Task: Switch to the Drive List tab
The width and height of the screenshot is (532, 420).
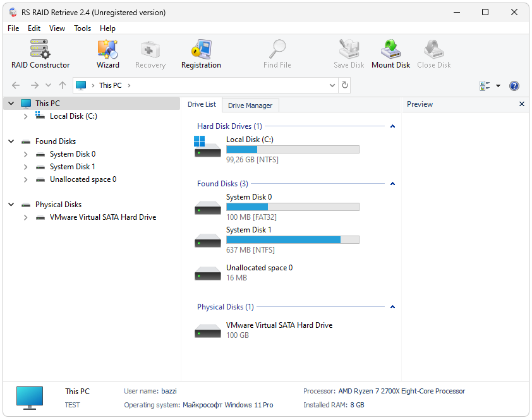Action: 202,104
